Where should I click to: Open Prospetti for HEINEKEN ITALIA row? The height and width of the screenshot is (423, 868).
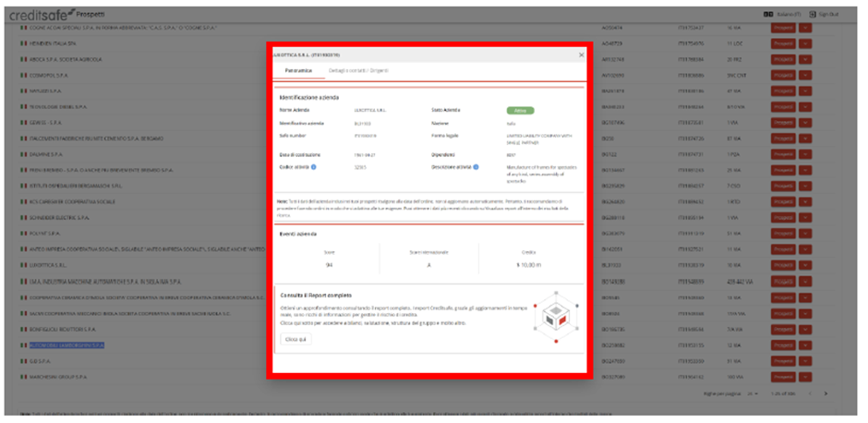click(783, 43)
